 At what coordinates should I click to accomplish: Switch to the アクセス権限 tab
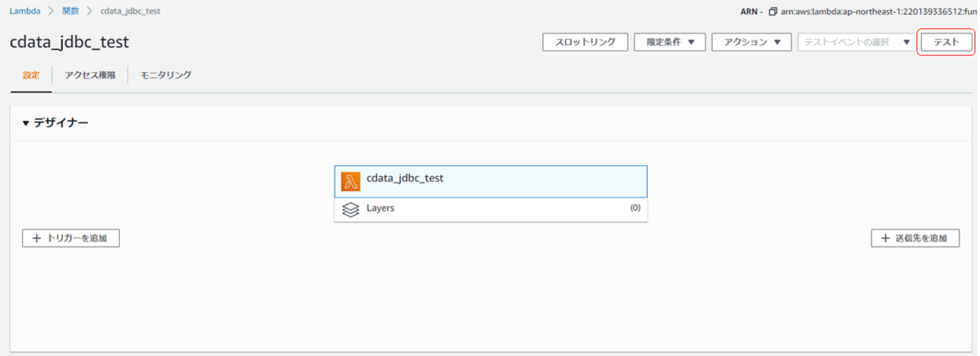pyautogui.click(x=90, y=75)
